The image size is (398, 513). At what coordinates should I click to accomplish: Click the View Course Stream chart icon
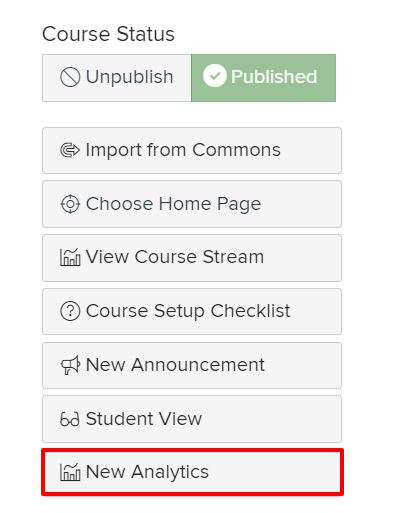point(70,257)
